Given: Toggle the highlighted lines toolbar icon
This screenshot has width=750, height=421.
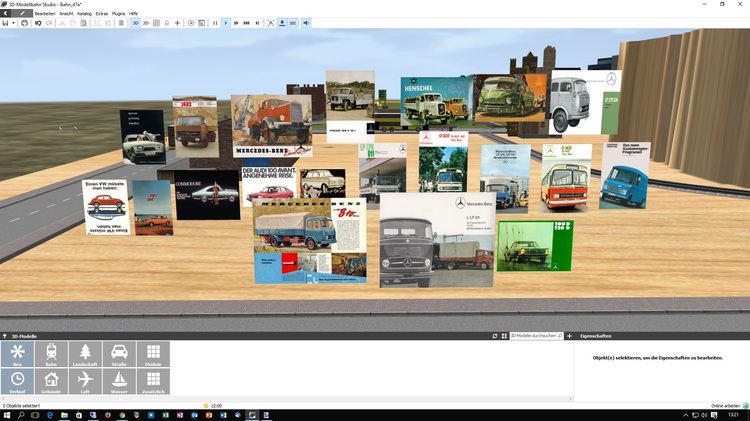Looking at the screenshot, I should coord(293,23).
